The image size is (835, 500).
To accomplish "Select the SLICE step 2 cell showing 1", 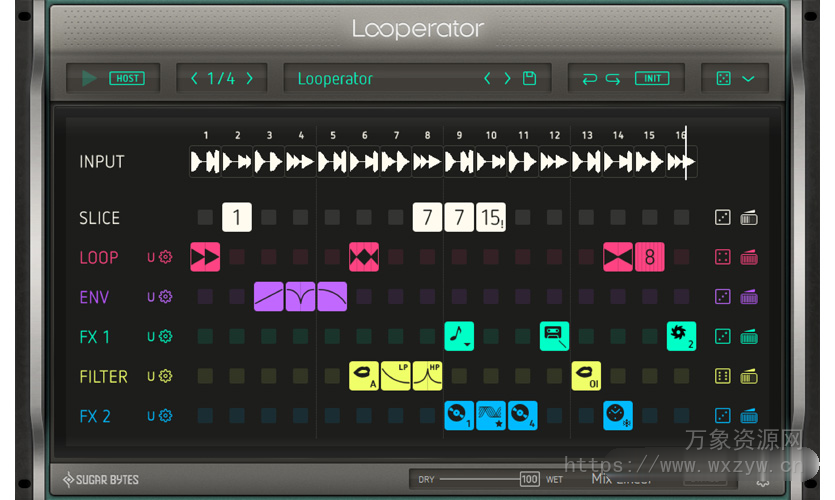I will tap(237, 217).
